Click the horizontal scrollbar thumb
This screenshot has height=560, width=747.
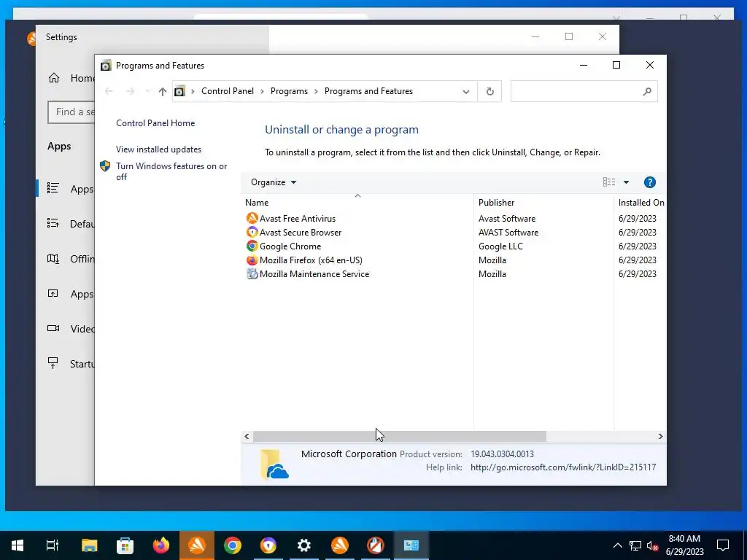pyautogui.click(x=399, y=436)
